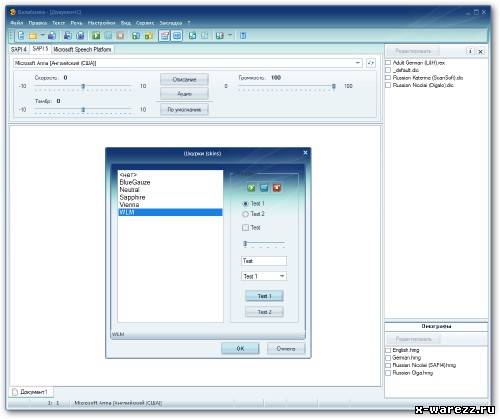
Task: Check the Russian Katerina (ScanSoft) dictionary
Action: (x=388, y=78)
